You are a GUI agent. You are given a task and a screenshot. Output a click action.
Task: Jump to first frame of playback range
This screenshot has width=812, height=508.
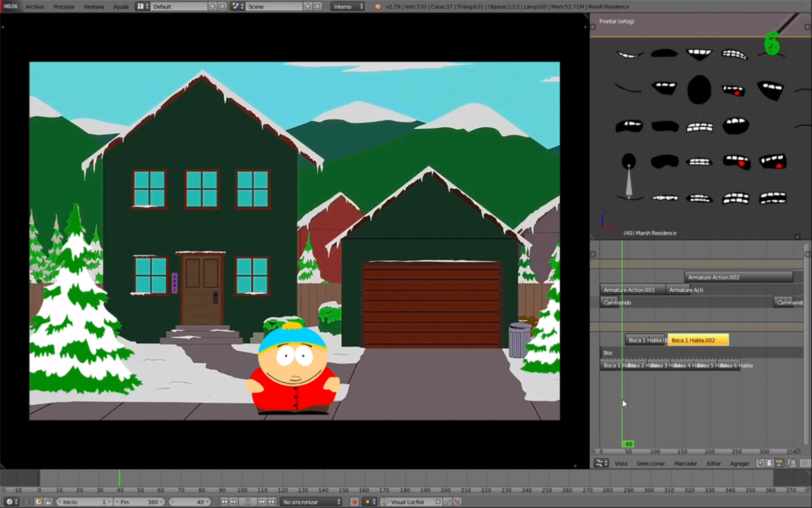(224, 502)
